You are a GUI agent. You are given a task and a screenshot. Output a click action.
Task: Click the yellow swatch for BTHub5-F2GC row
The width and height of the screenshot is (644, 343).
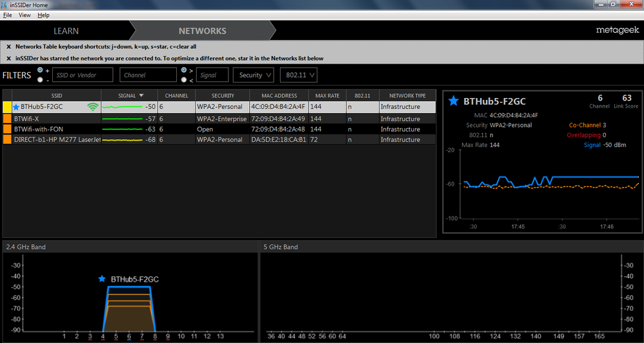point(7,107)
